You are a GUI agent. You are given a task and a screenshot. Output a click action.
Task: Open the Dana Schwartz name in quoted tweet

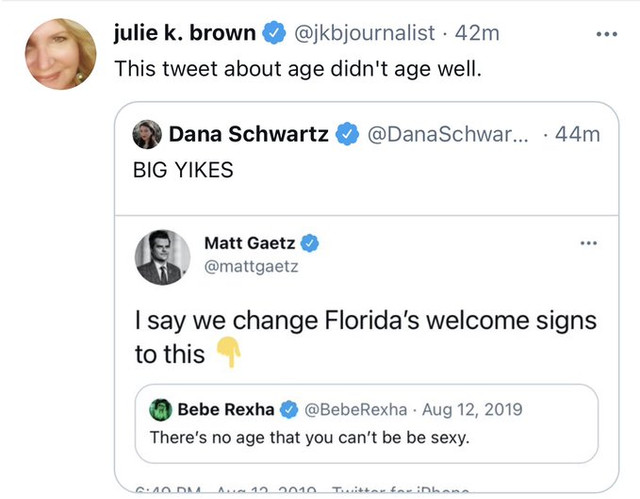(x=249, y=134)
